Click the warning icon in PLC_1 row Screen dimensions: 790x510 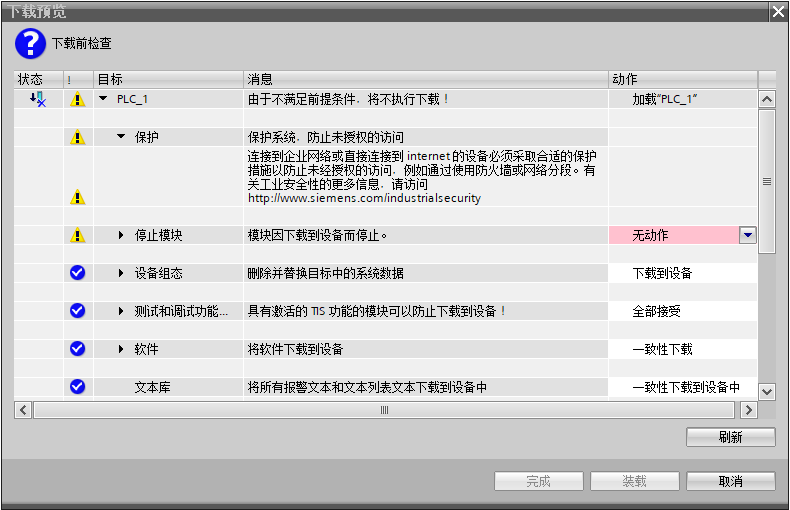click(x=77, y=99)
